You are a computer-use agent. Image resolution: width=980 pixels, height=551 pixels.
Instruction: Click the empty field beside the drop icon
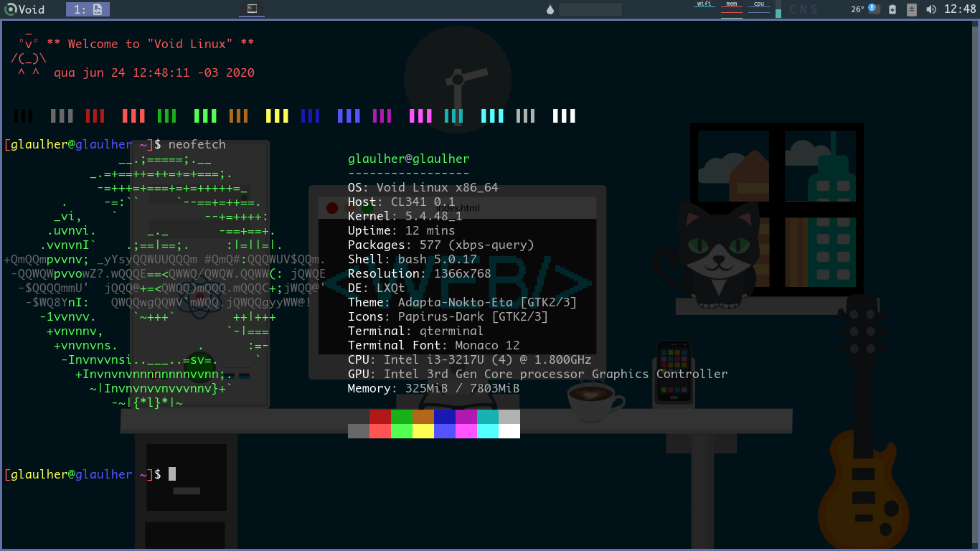click(590, 9)
